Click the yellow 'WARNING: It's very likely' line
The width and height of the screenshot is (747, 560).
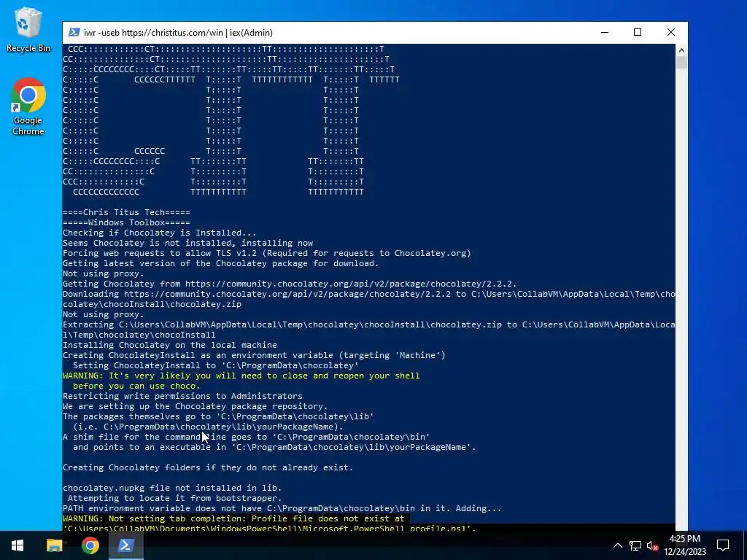click(241, 376)
